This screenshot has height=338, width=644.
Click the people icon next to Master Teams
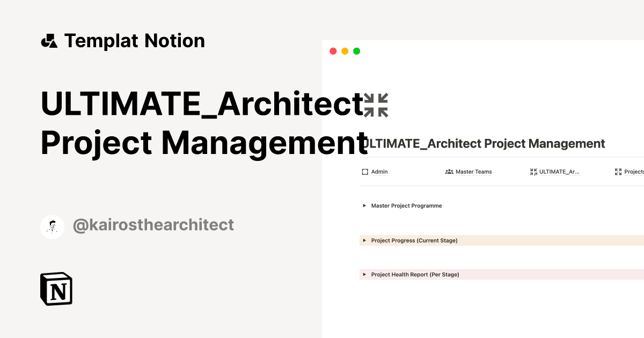(x=449, y=172)
